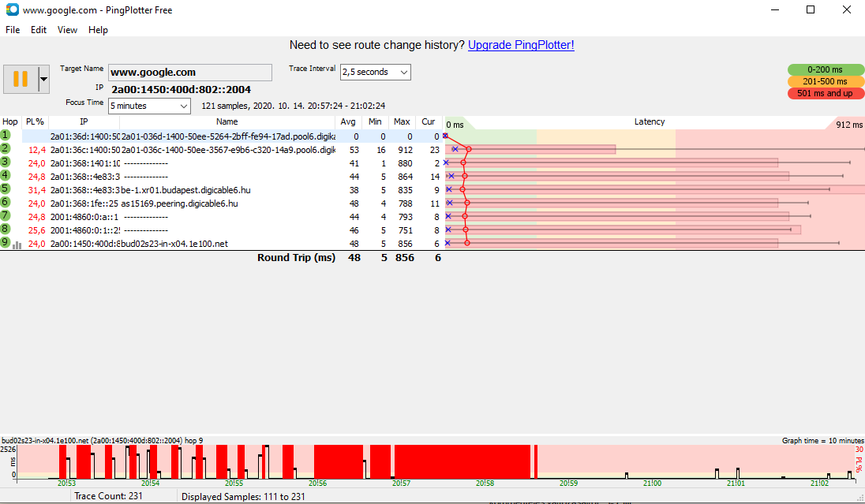Click the timeline graph title for hop 9
The image size is (865, 504).
tap(102, 441)
